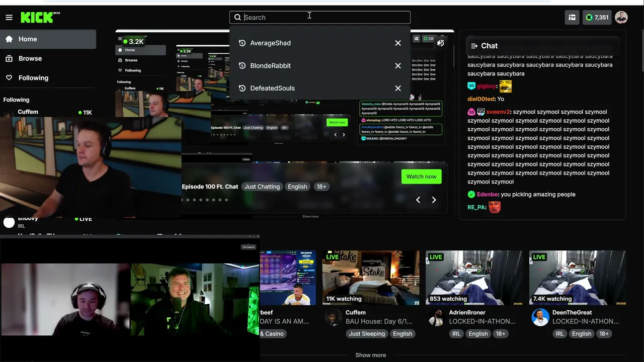Click the Just Sleeping category tag
This screenshot has width=644, height=362.
pos(367,334)
